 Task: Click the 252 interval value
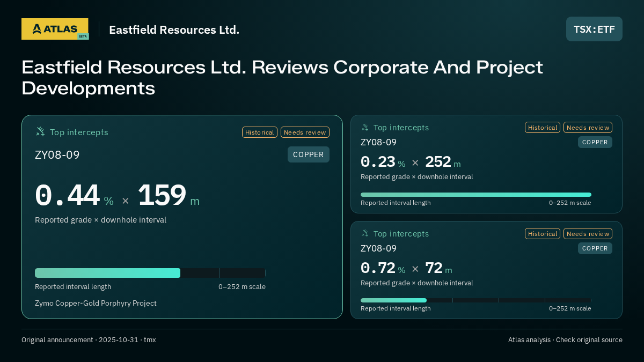[x=438, y=161]
